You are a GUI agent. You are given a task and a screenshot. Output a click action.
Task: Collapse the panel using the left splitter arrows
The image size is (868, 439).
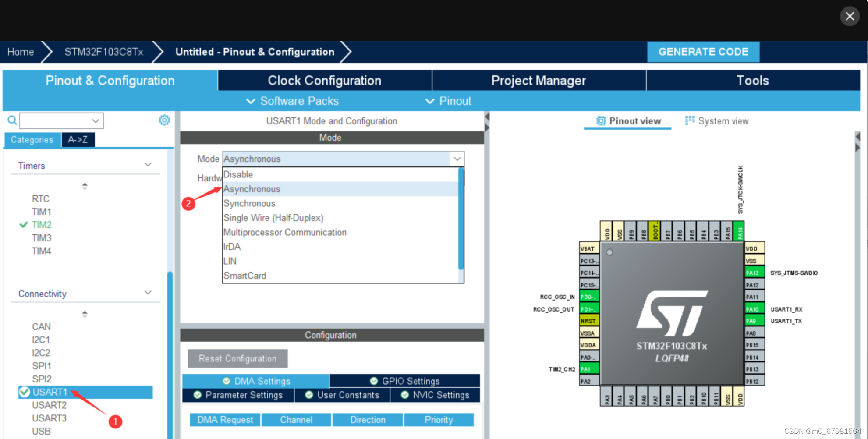click(x=487, y=122)
